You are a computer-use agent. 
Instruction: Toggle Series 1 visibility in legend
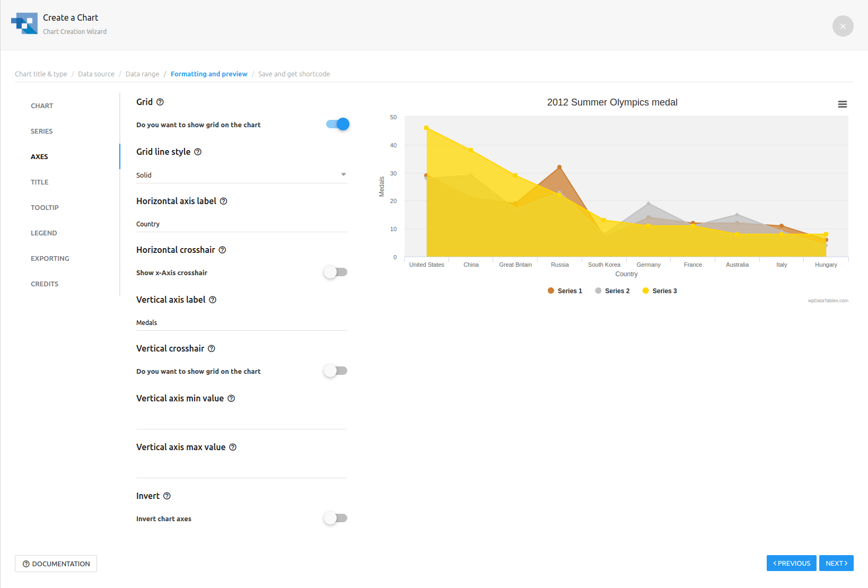pos(565,291)
